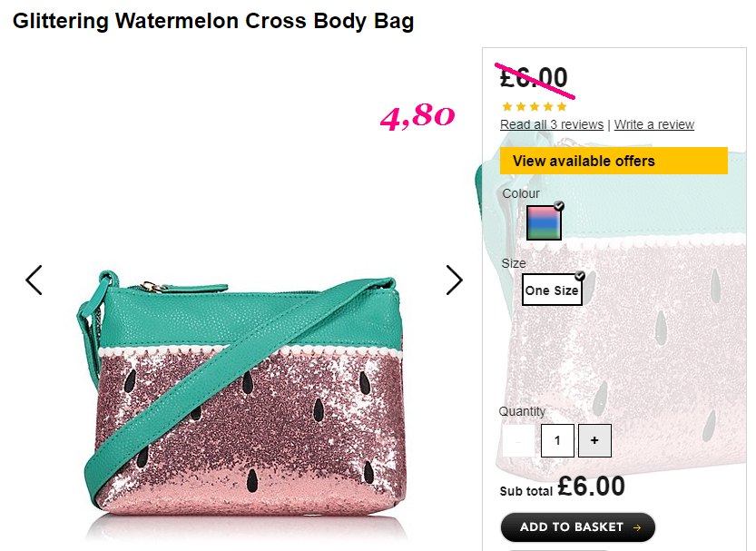
Task: Click the five-star rating icons
Action: tap(535, 106)
